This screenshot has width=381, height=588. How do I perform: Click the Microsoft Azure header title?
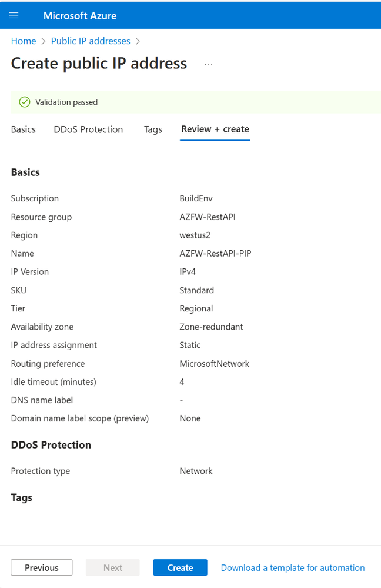(80, 16)
